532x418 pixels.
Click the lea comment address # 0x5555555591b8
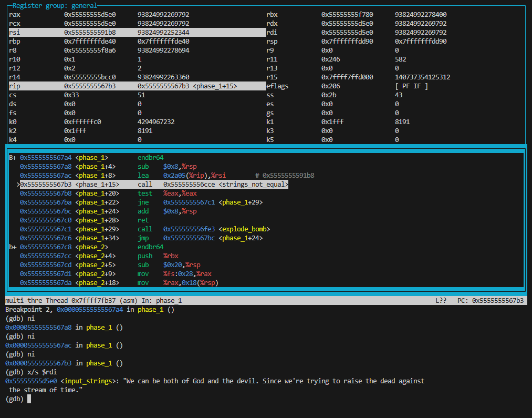click(x=284, y=176)
